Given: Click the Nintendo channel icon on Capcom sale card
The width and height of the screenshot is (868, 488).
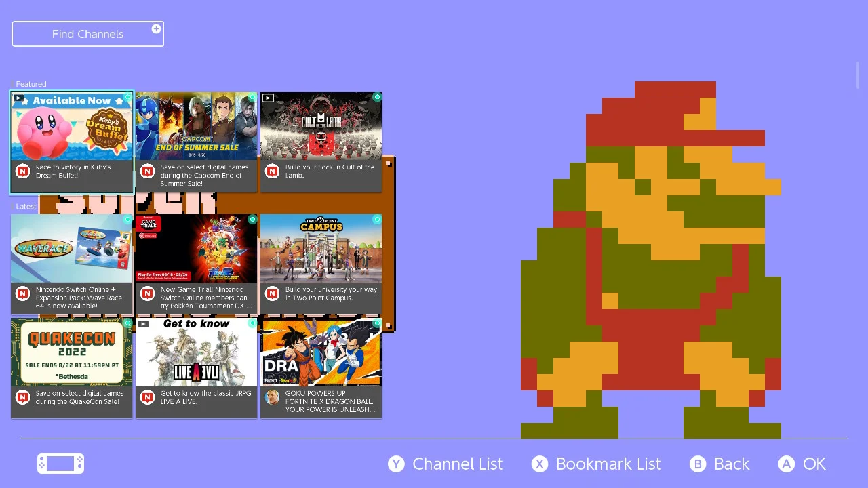Looking at the screenshot, I should coord(147,171).
